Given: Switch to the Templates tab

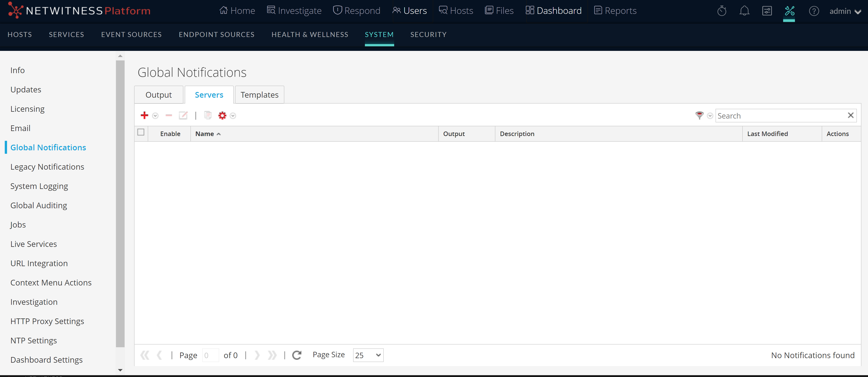Looking at the screenshot, I should (x=260, y=94).
